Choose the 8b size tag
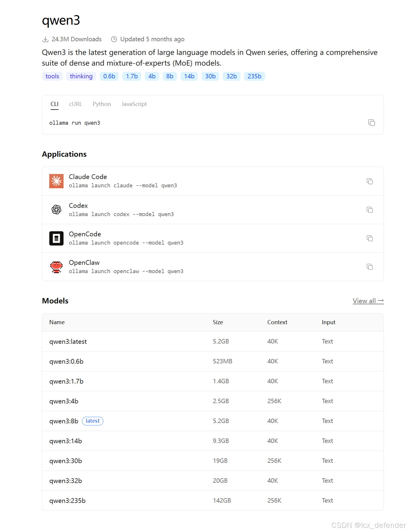407x532 pixels. (170, 76)
